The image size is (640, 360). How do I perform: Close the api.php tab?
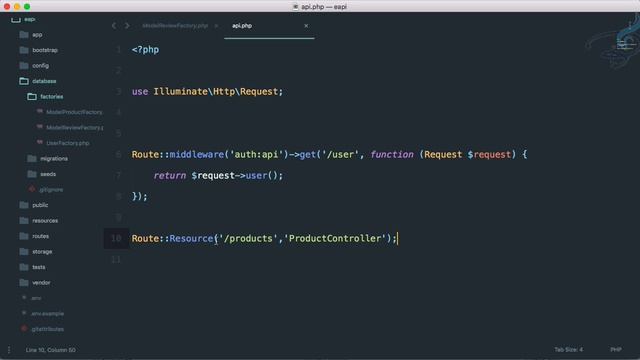click(306, 26)
